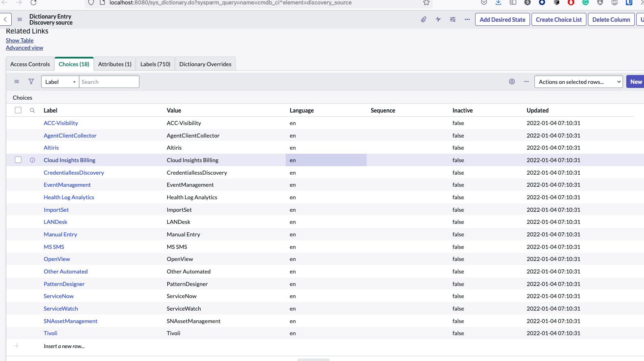The image size is (644, 361).
Task: Check the Cloud Insights Billing row checkbox
Action: point(18,160)
